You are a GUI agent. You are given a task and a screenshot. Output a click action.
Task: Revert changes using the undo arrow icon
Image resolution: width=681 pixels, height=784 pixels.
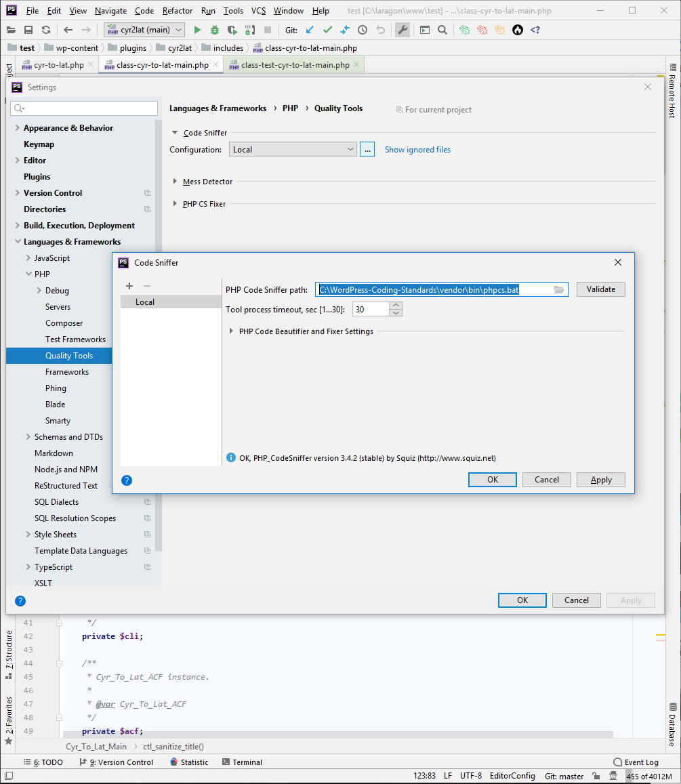click(x=381, y=30)
